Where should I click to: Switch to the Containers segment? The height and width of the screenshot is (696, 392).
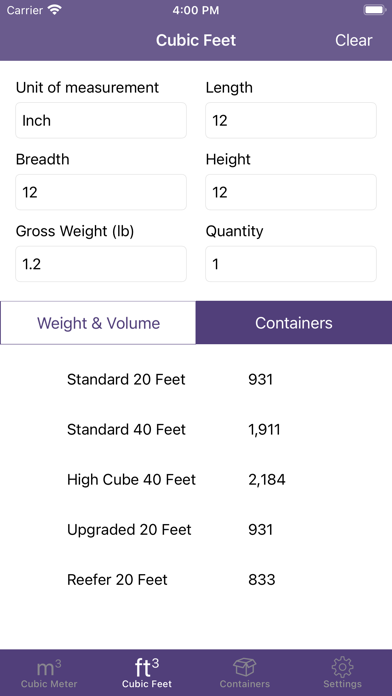pos(294,323)
